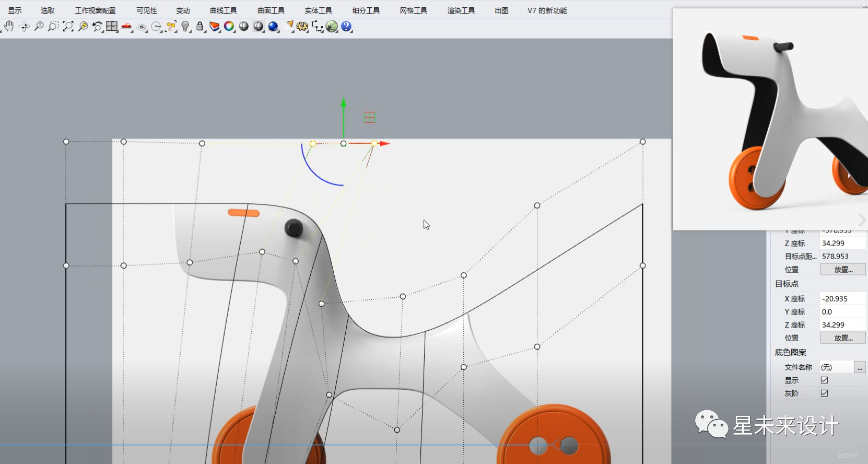Click the red car view icon
The height and width of the screenshot is (464, 868).
coord(126,26)
